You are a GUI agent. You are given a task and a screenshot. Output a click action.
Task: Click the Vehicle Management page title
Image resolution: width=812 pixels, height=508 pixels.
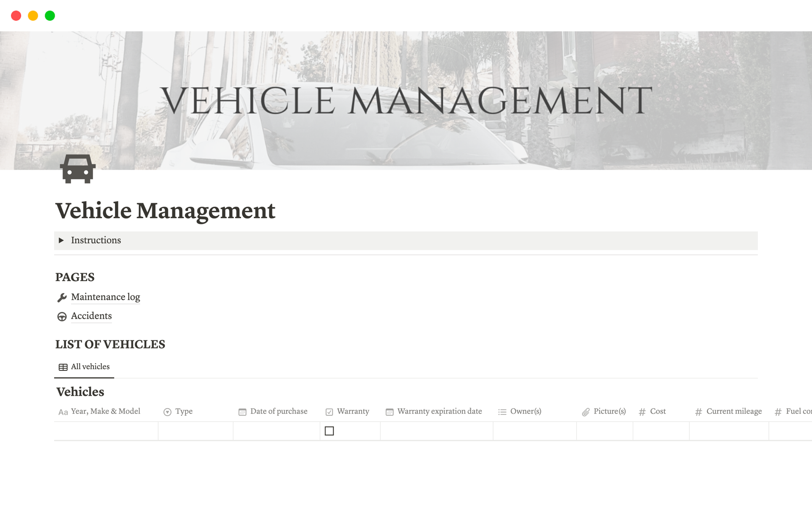coord(165,211)
